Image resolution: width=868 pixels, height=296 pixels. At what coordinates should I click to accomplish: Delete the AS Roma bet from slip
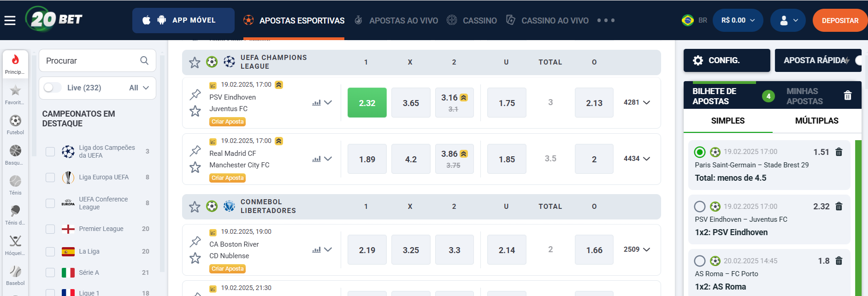coord(839,261)
